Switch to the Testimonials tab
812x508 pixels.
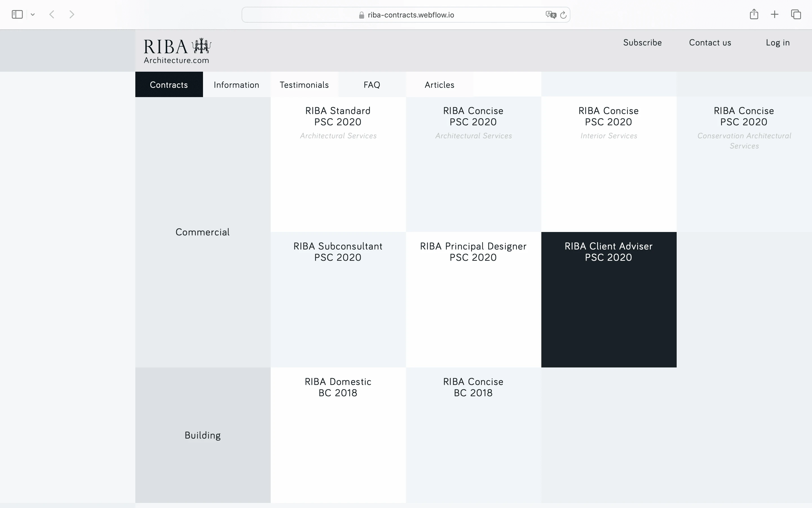coord(304,85)
